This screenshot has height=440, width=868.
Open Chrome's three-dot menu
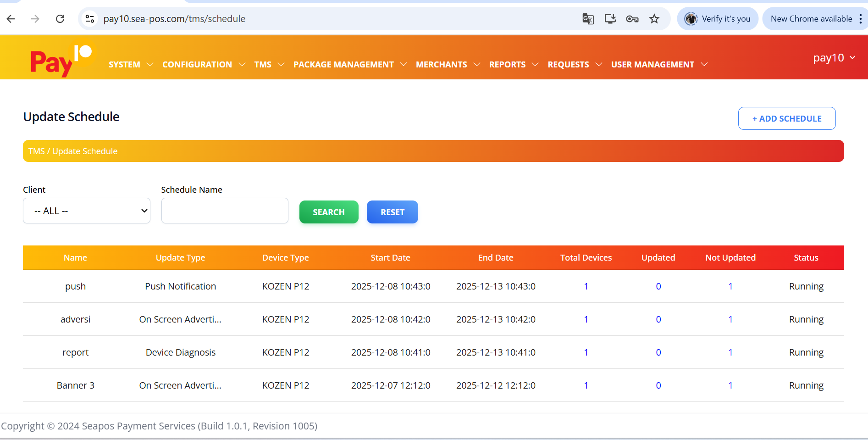(x=860, y=19)
